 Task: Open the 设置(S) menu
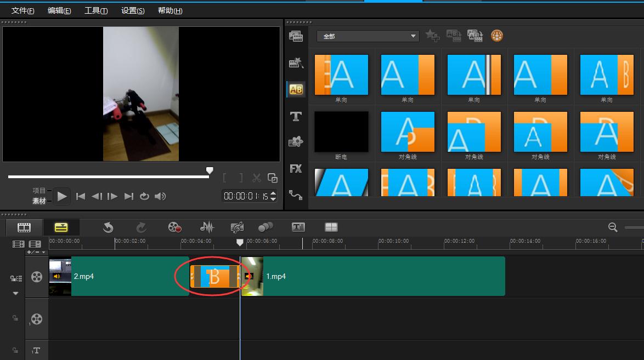pos(133,11)
